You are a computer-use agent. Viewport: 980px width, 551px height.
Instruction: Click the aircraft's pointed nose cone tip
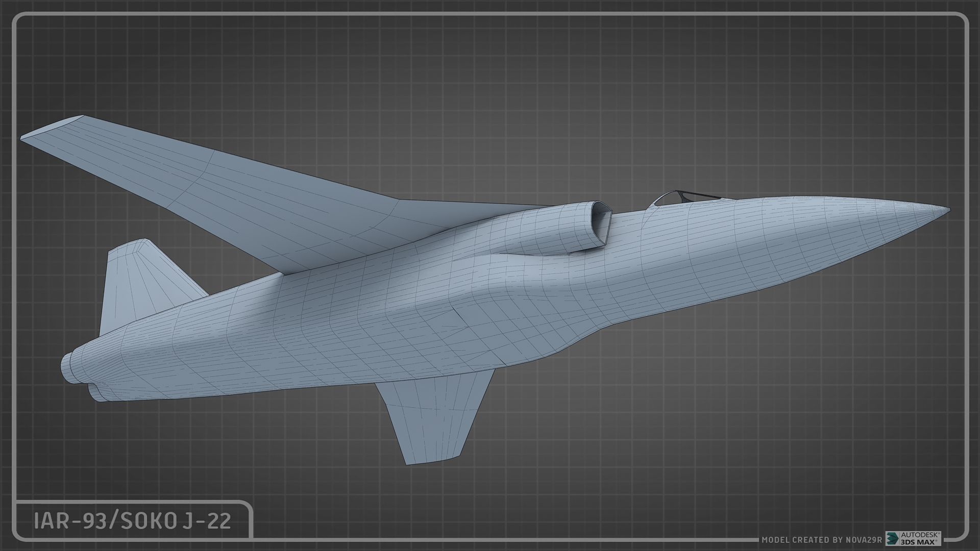(x=947, y=209)
